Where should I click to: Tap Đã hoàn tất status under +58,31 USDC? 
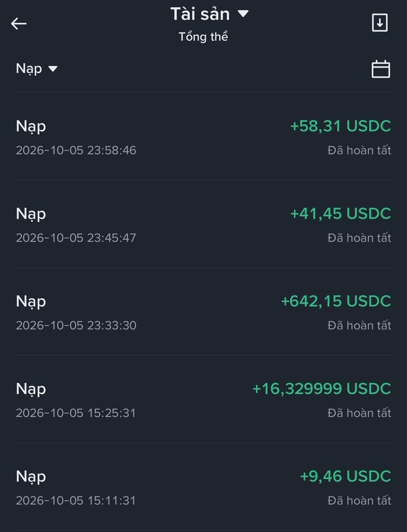[360, 150]
